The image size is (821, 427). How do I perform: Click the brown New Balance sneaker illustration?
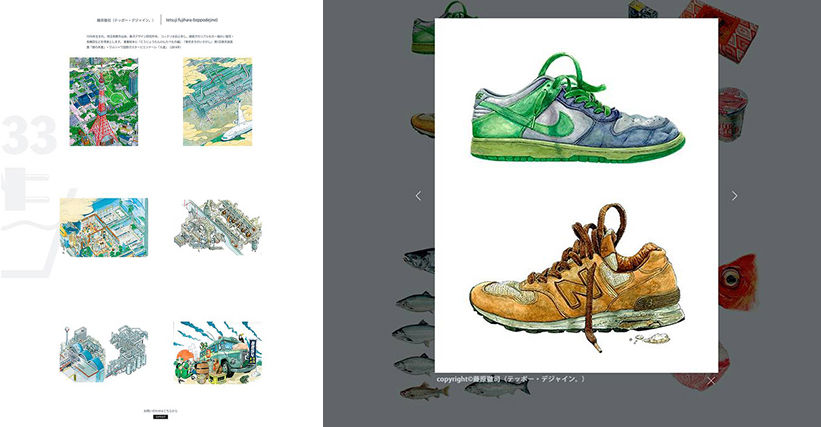tap(576, 278)
